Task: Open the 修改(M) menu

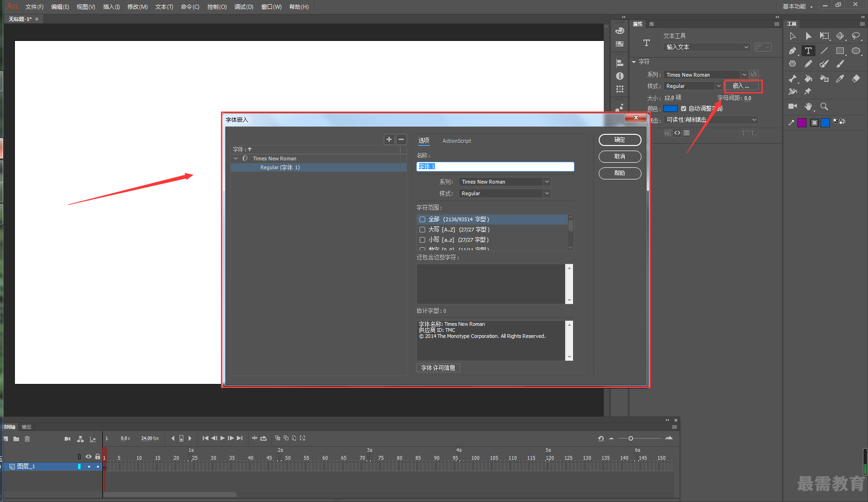Action: 138,7
